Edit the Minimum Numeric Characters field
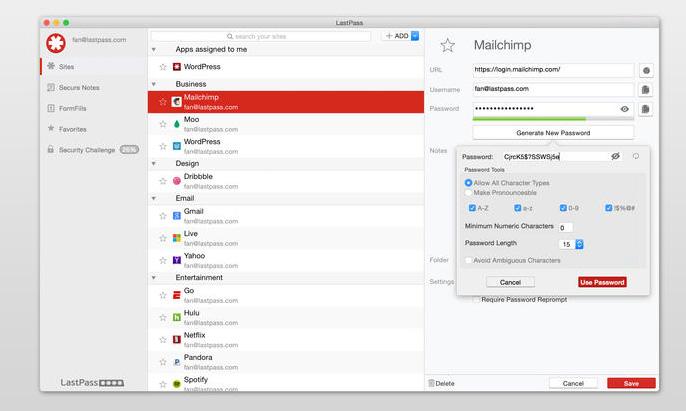 (x=566, y=227)
